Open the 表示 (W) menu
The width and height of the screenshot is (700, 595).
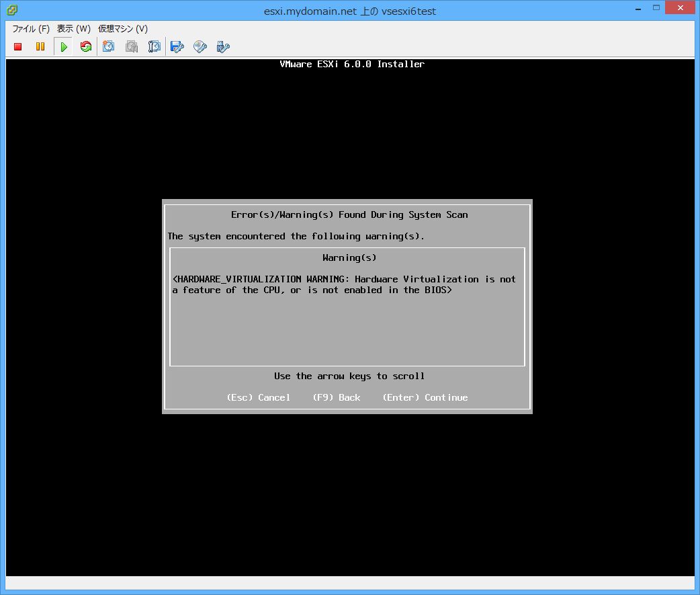(74, 29)
